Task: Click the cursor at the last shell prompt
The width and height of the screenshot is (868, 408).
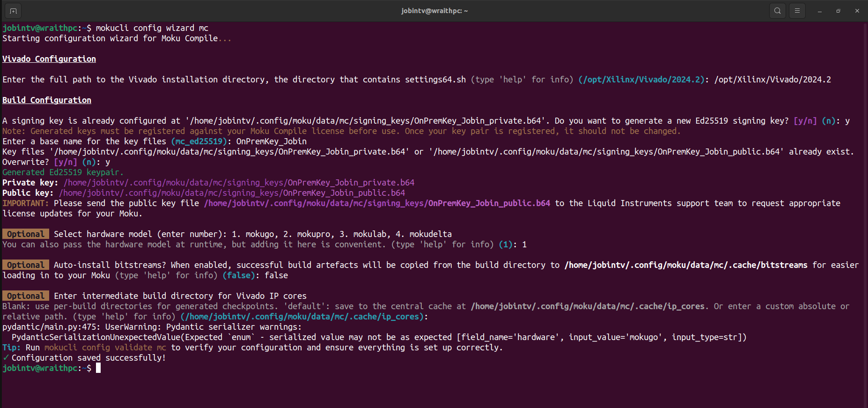Action: [x=98, y=368]
